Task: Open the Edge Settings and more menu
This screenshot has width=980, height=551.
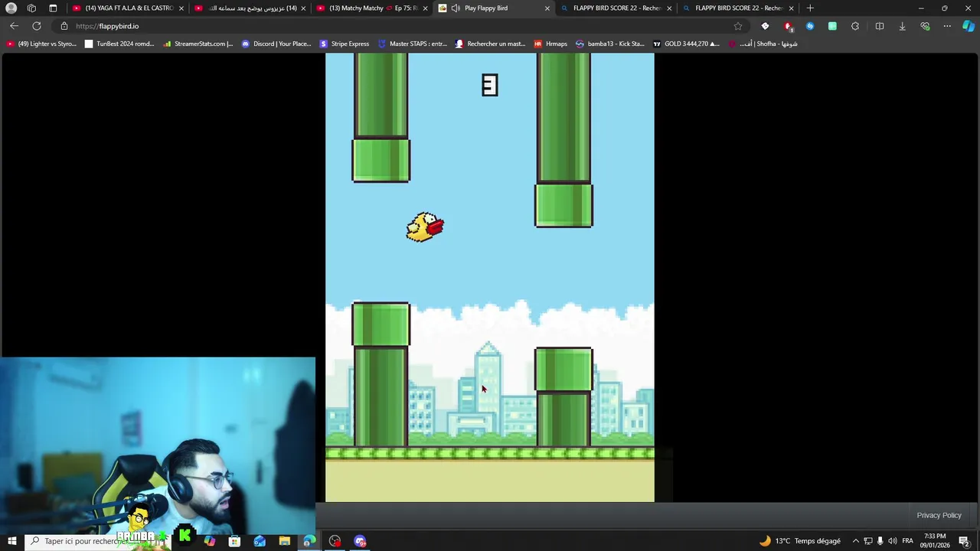Action: [947, 26]
